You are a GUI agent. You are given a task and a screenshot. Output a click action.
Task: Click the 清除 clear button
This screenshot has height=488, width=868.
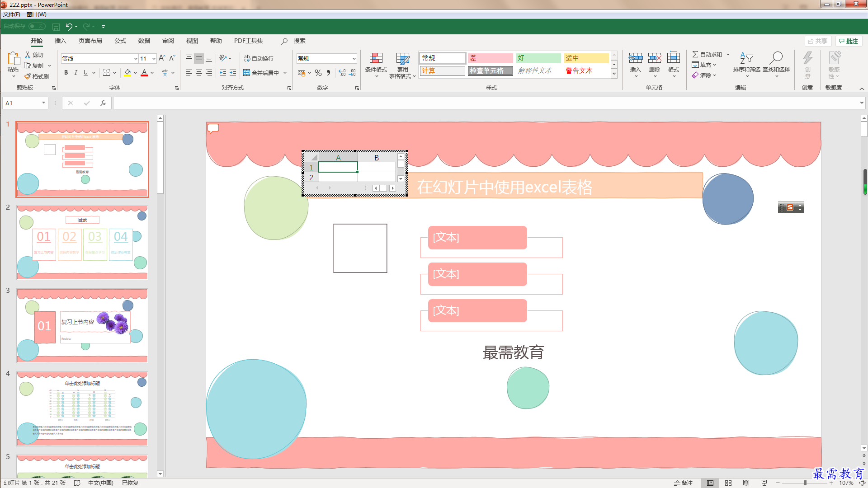702,75
